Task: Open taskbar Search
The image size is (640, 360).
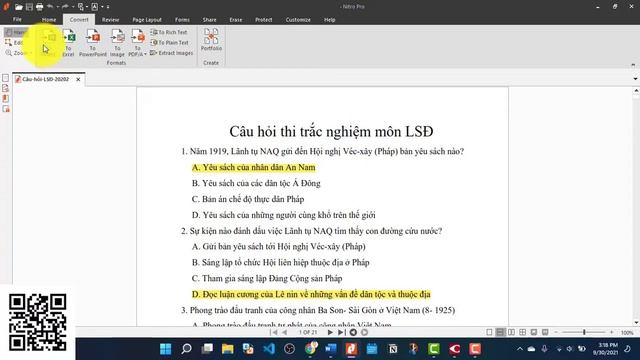Action: click(x=186, y=349)
